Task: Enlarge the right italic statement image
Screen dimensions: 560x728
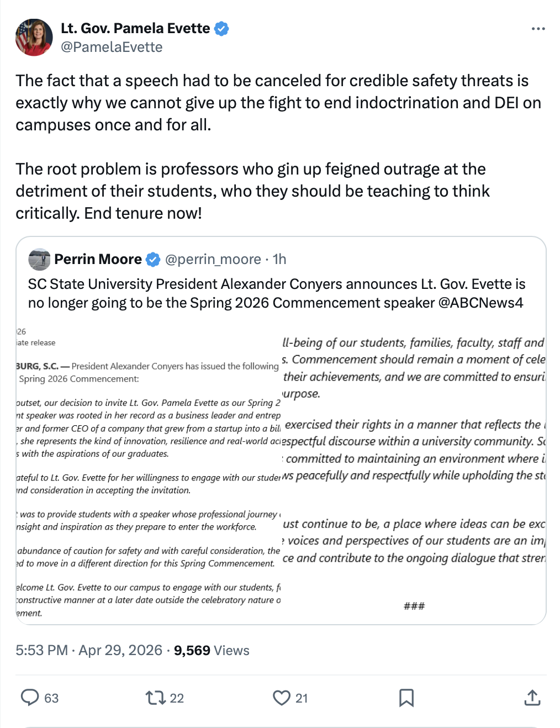Action: tap(414, 472)
